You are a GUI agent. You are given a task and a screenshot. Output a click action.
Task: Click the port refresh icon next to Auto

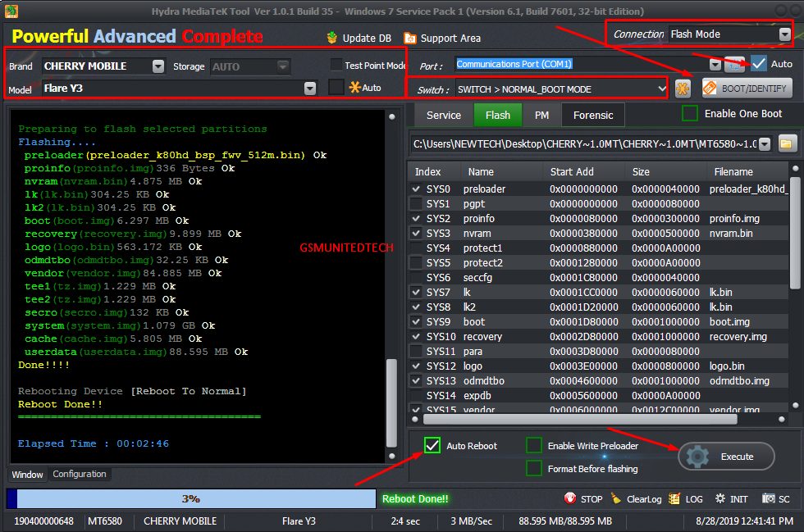[735, 65]
